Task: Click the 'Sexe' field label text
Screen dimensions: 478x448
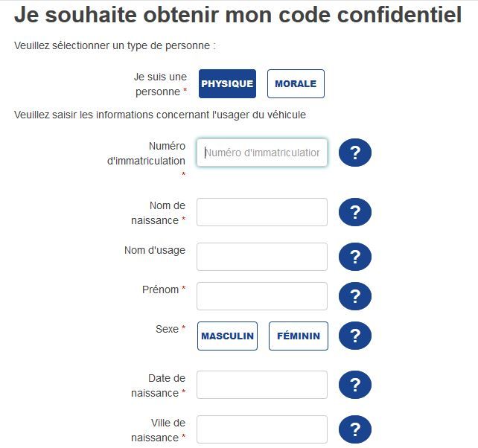Action: tap(167, 328)
